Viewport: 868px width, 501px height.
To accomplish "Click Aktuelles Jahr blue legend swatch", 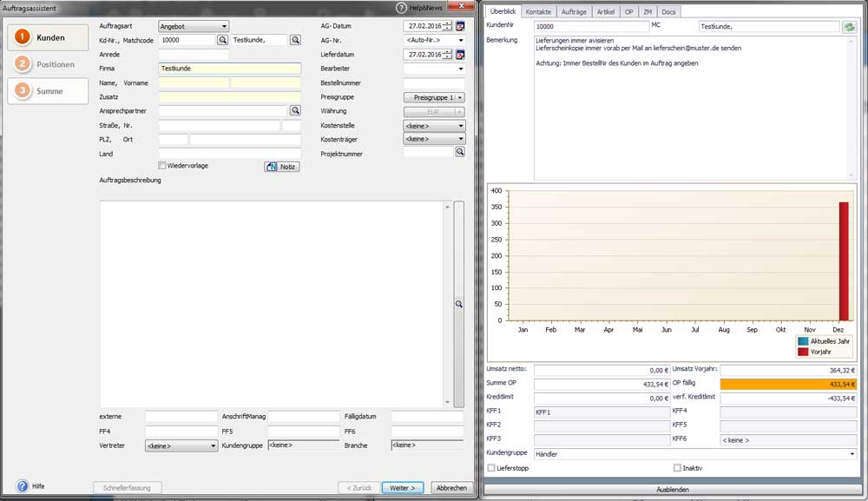I will 803,341.
